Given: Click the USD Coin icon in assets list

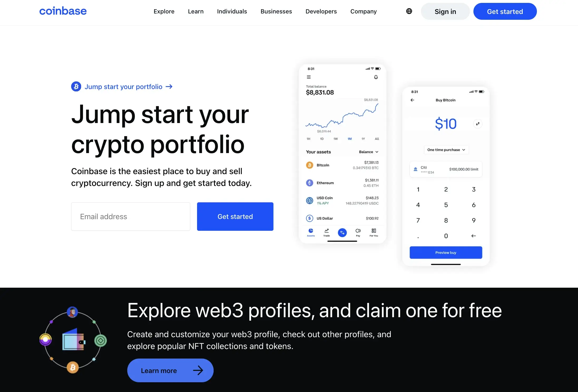Looking at the screenshot, I should 309,200.
